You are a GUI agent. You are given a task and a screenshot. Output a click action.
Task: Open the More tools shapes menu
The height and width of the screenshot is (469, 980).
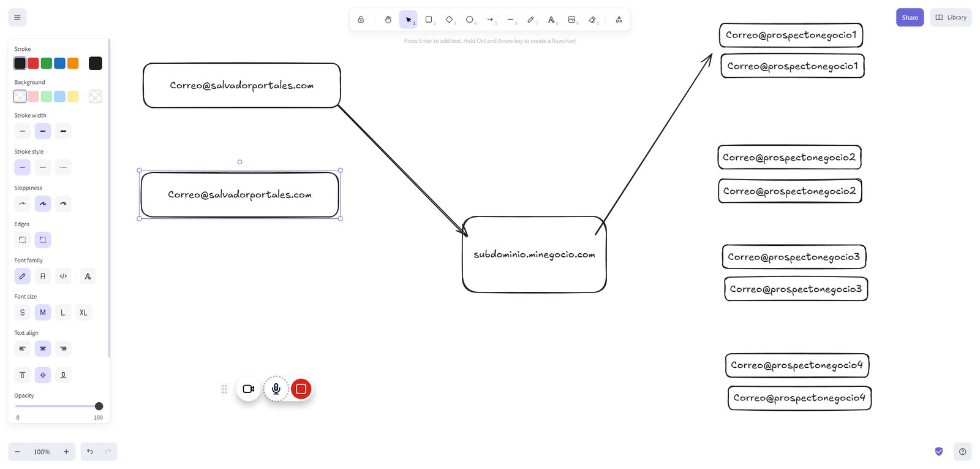(x=619, y=20)
